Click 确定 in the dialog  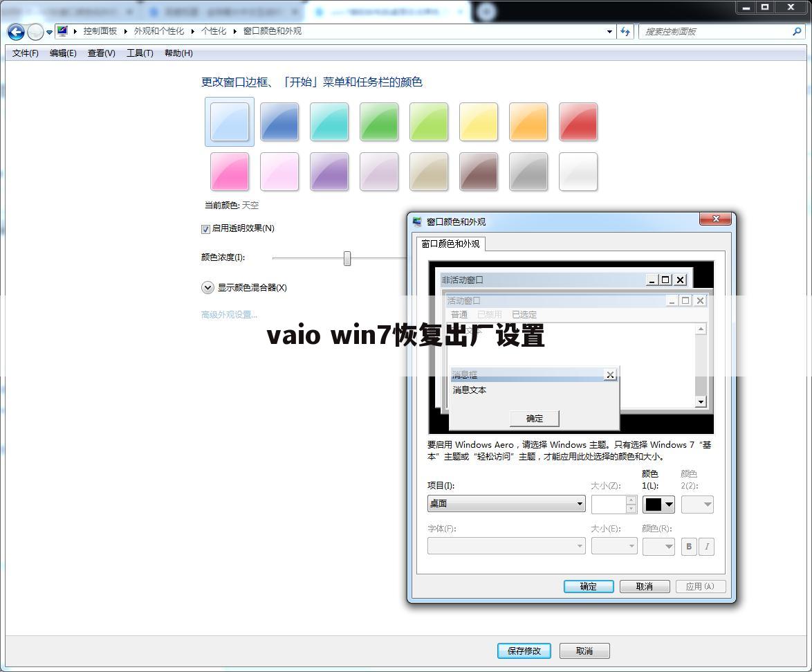(589, 586)
